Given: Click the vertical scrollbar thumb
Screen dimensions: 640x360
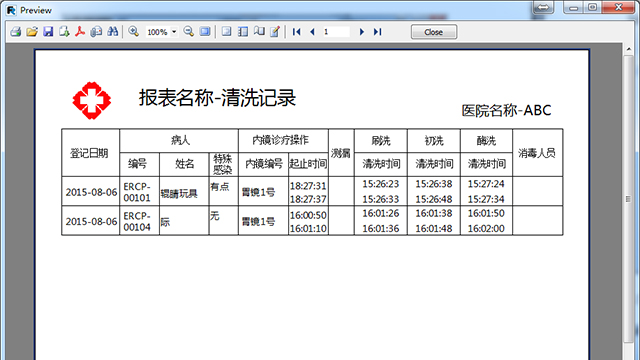Looking at the screenshot, I should (629, 199).
